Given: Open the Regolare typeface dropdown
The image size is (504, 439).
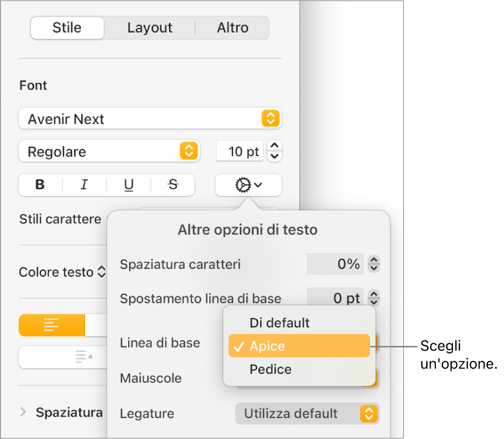Looking at the screenshot, I should 109,151.
